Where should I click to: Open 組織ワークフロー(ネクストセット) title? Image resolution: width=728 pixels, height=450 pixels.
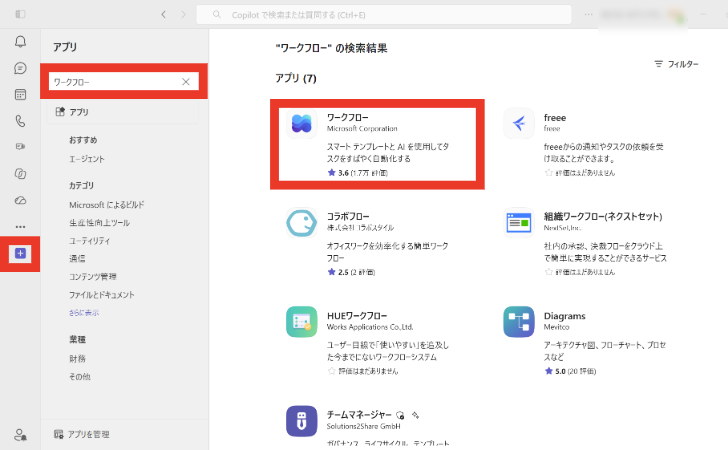coord(603,216)
